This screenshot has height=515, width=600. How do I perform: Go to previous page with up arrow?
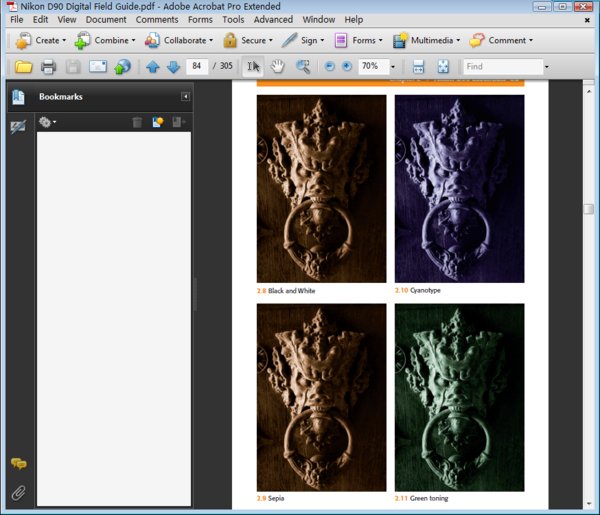[x=153, y=67]
